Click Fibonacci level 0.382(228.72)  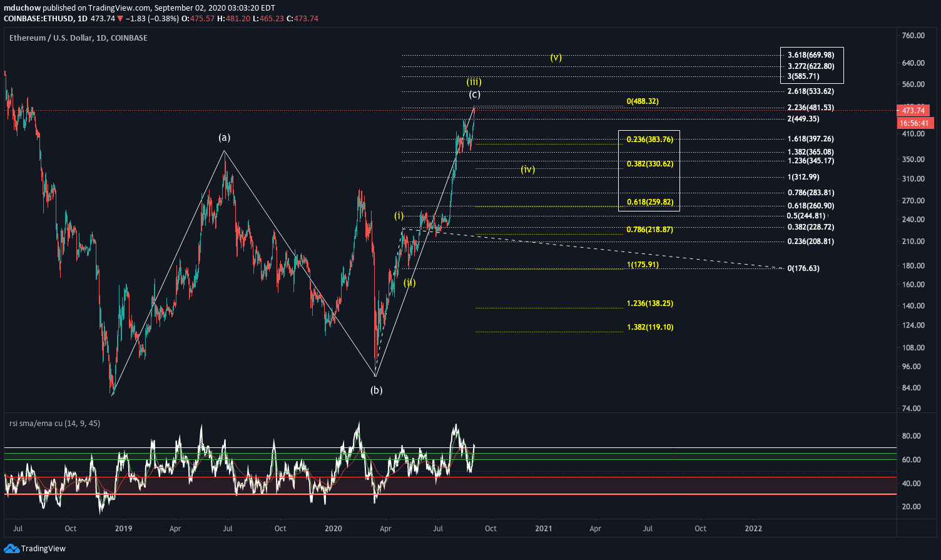tap(811, 227)
